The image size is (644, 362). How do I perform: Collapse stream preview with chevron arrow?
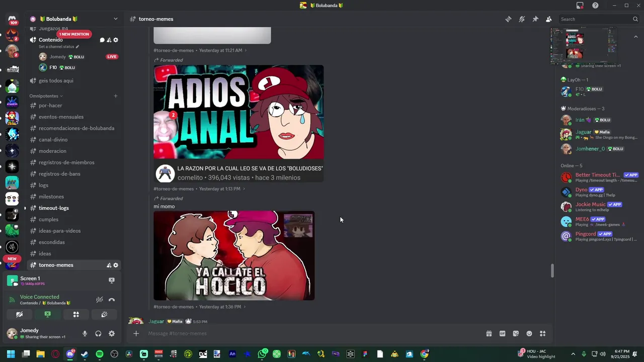point(636,37)
